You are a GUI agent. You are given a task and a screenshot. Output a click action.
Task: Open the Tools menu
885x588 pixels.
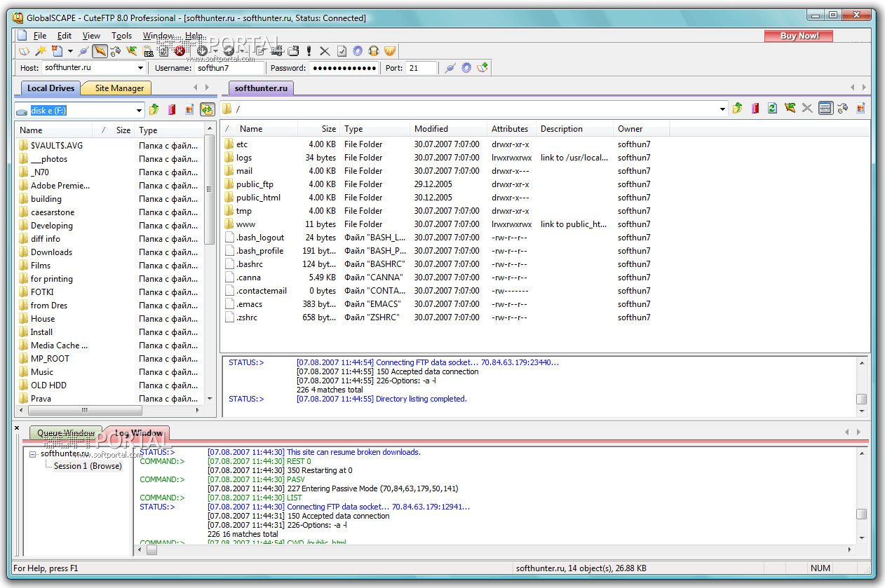(x=121, y=36)
